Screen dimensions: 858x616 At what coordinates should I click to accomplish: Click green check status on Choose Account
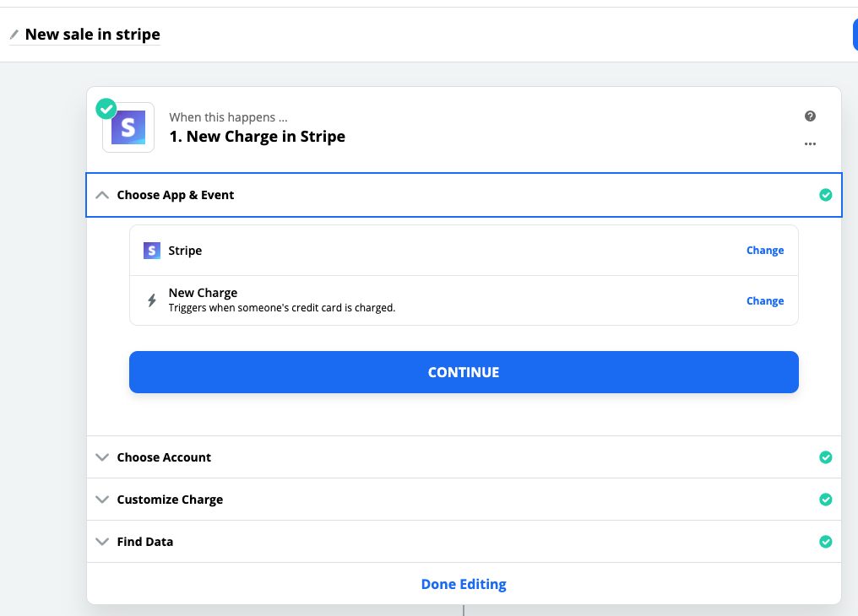826,457
